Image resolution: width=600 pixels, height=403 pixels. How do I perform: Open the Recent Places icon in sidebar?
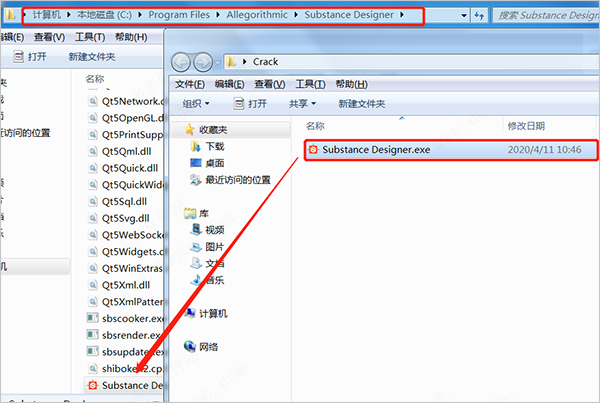[196, 180]
